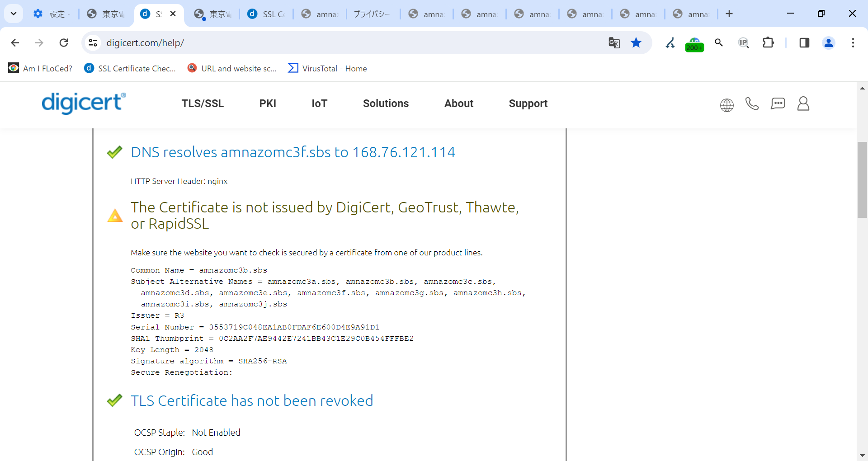This screenshot has height=461, width=868.
Task: Click the TLS Certificate has not been revoked heading
Action: click(x=252, y=401)
